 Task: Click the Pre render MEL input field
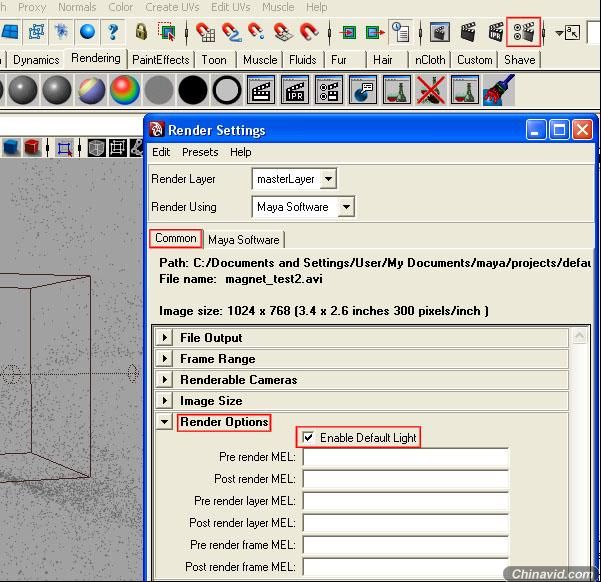tap(405, 457)
